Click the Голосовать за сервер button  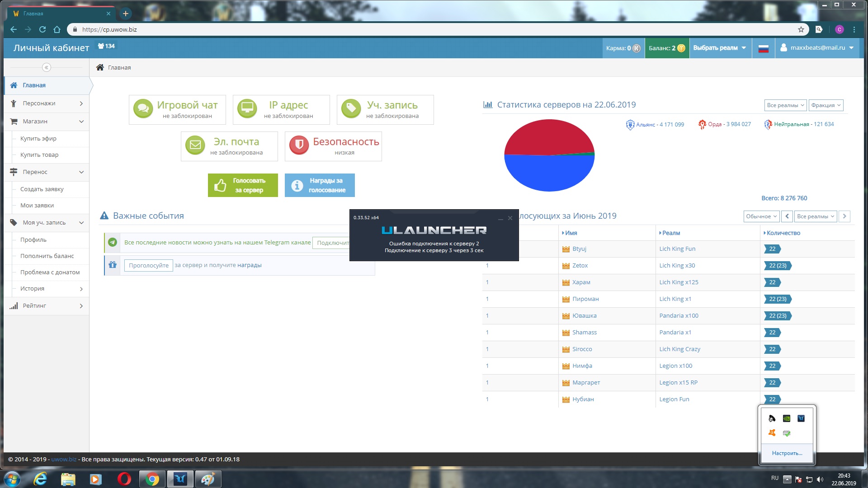243,185
